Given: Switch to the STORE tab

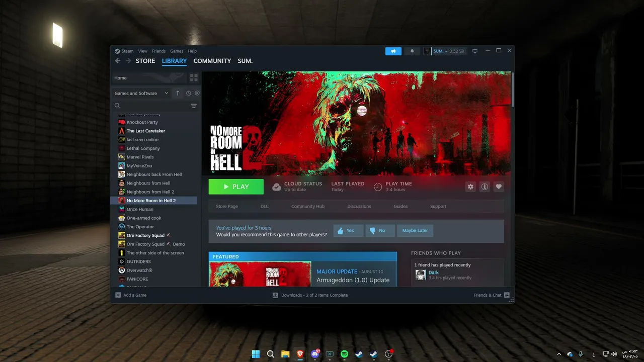Looking at the screenshot, I should (x=145, y=61).
